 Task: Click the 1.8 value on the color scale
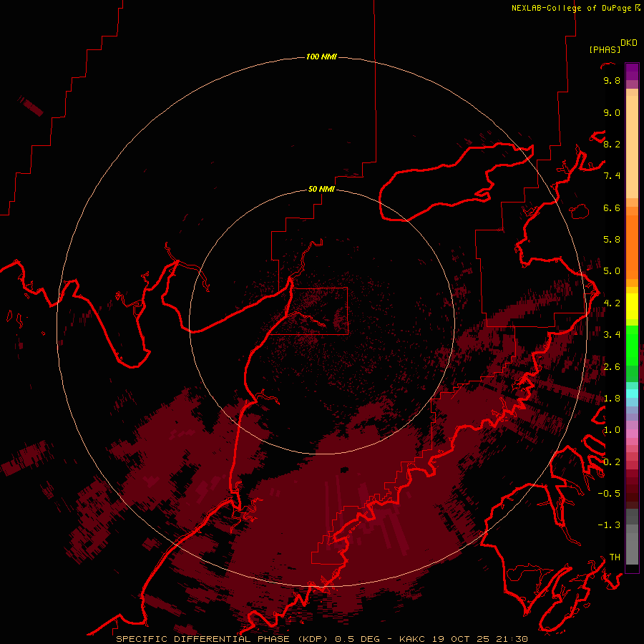click(x=612, y=399)
